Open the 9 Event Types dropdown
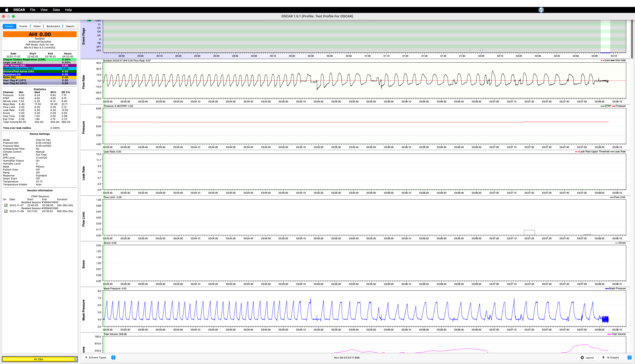This screenshot has height=364, width=635. point(99,358)
